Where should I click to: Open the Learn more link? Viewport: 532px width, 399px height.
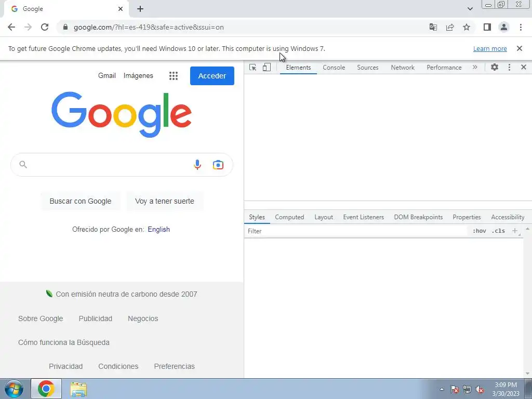tap(490, 48)
